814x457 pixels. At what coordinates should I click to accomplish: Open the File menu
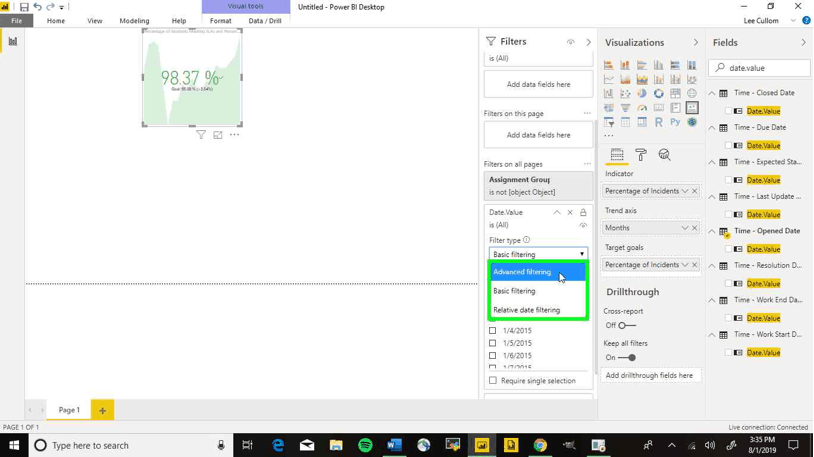tap(17, 21)
